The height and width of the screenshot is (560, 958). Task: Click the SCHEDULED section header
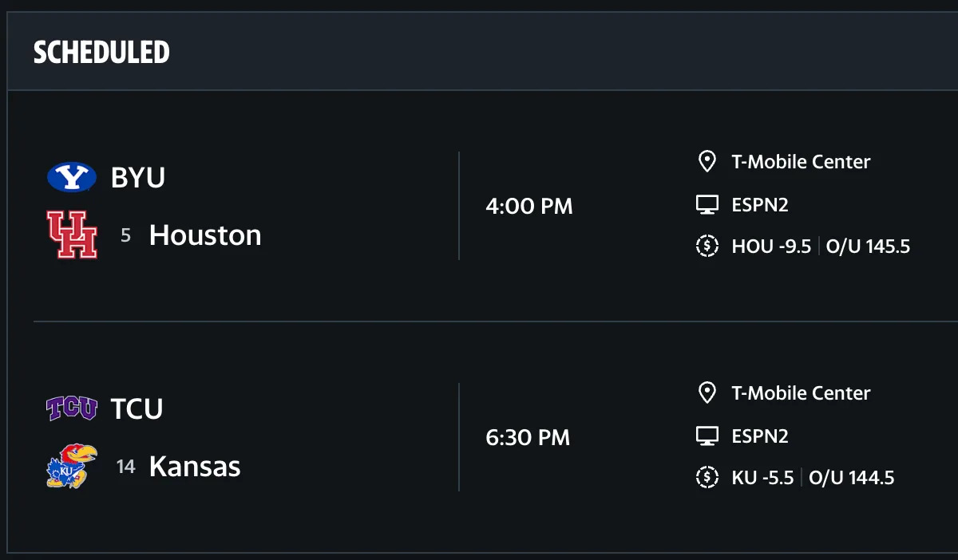pyautogui.click(x=101, y=53)
